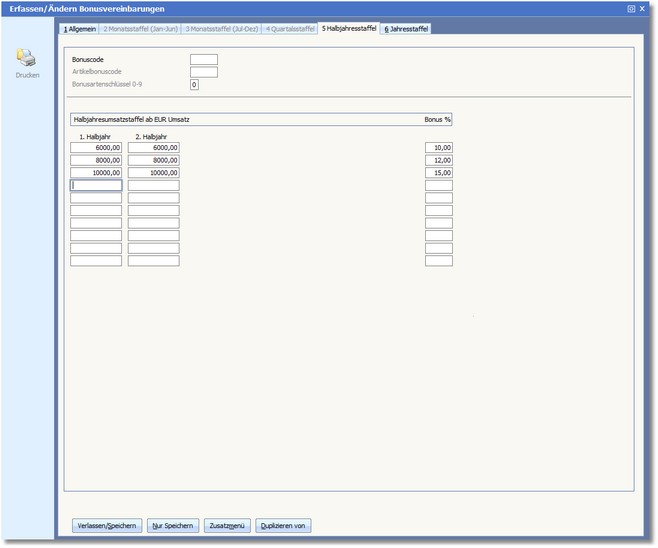Screen dimensions: 658x548
Task: Edit the Bonus % 12,00 field
Action: 438,160
